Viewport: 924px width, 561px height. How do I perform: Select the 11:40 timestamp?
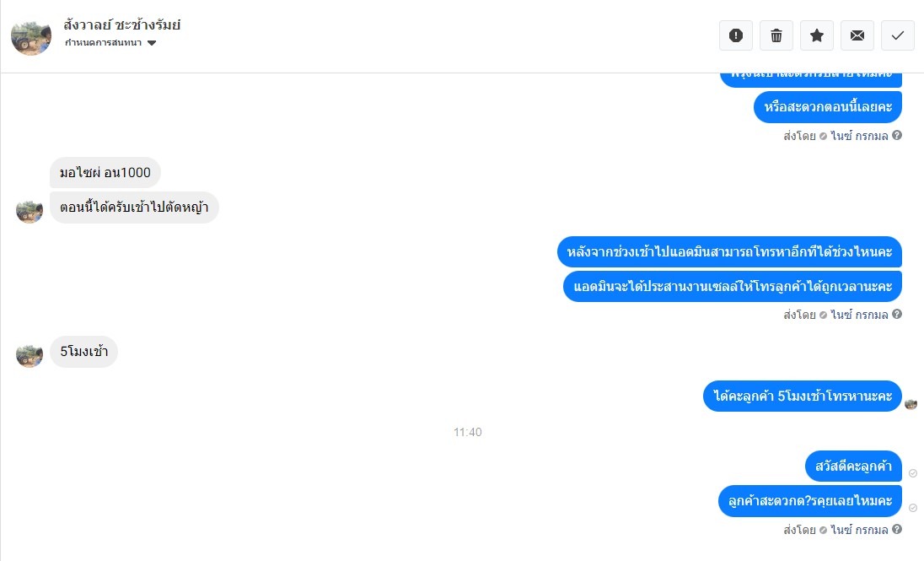467,432
